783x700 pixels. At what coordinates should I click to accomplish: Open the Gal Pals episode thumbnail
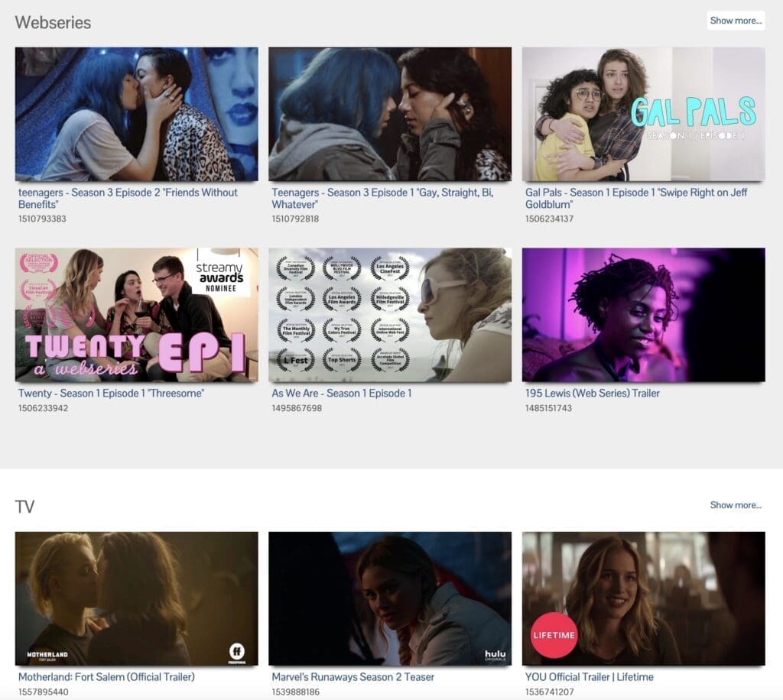click(643, 114)
